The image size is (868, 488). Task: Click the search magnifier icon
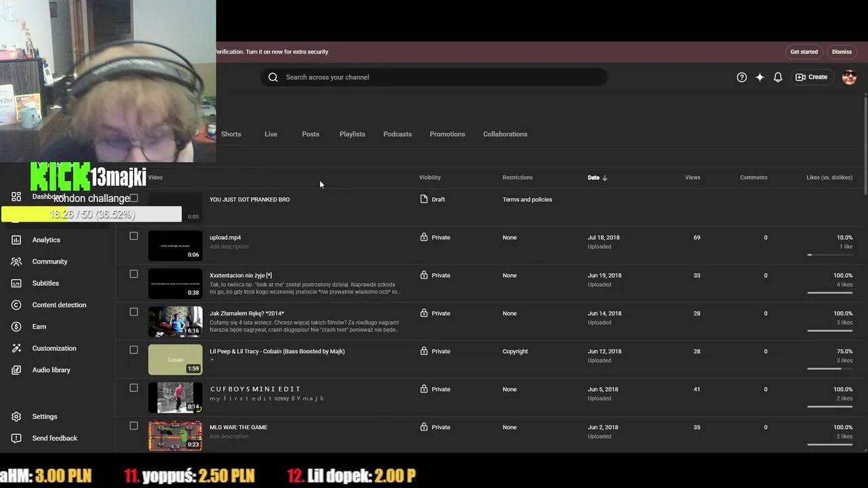(x=273, y=77)
